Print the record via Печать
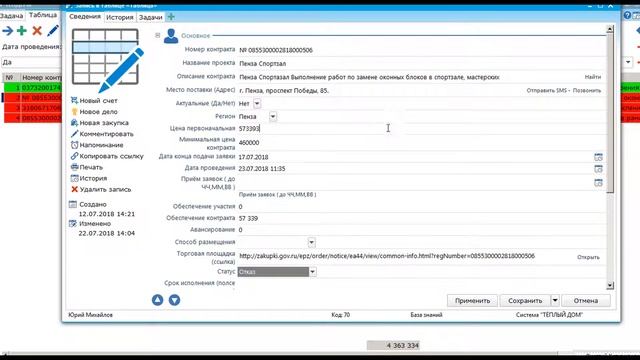The width and height of the screenshot is (640, 360). [x=91, y=167]
